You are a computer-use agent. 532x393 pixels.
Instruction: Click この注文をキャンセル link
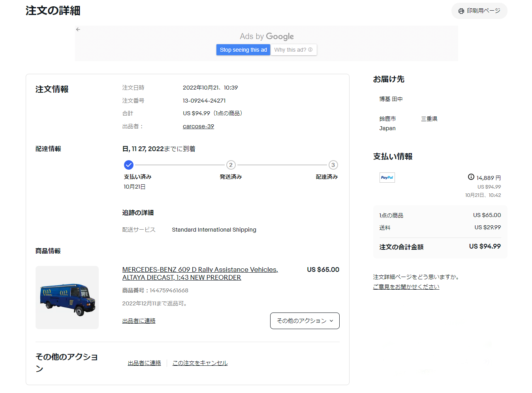click(x=200, y=363)
